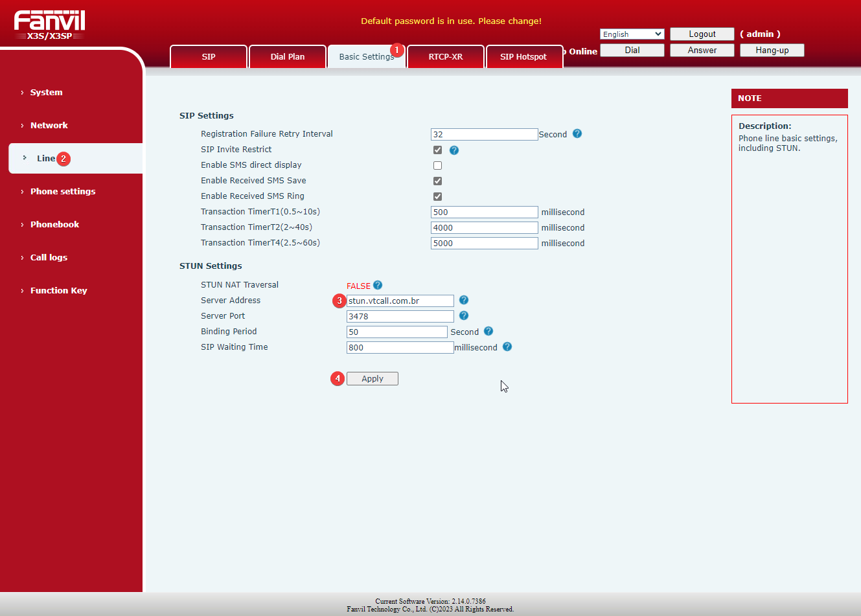Click help icon beside STUN Server Address

point(464,300)
